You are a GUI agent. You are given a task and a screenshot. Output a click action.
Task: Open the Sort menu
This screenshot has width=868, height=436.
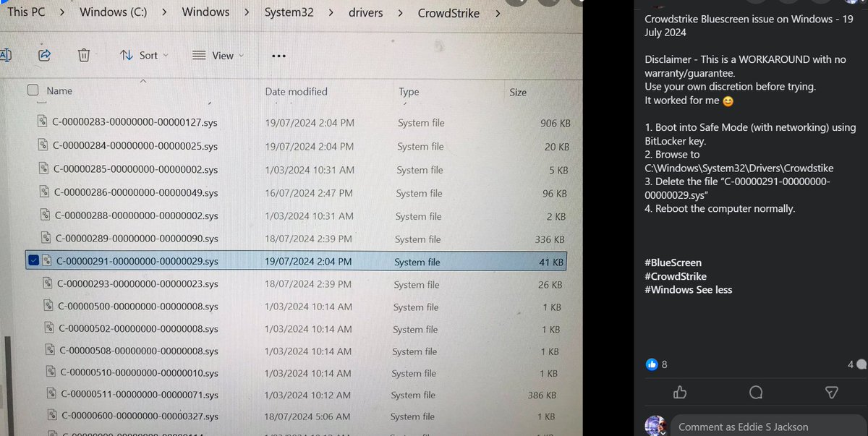144,55
